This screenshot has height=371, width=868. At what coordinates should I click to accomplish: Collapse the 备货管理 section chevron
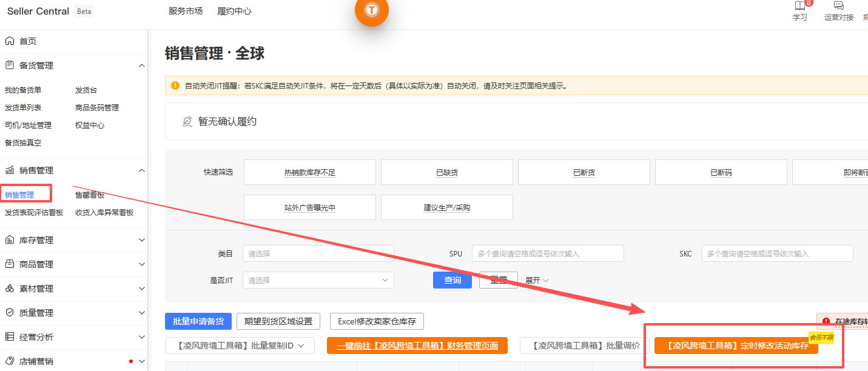tap(141, 65)
